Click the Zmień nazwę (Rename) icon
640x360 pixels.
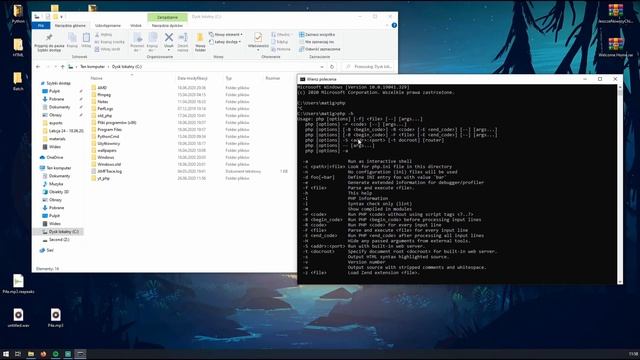click(183, 38)
